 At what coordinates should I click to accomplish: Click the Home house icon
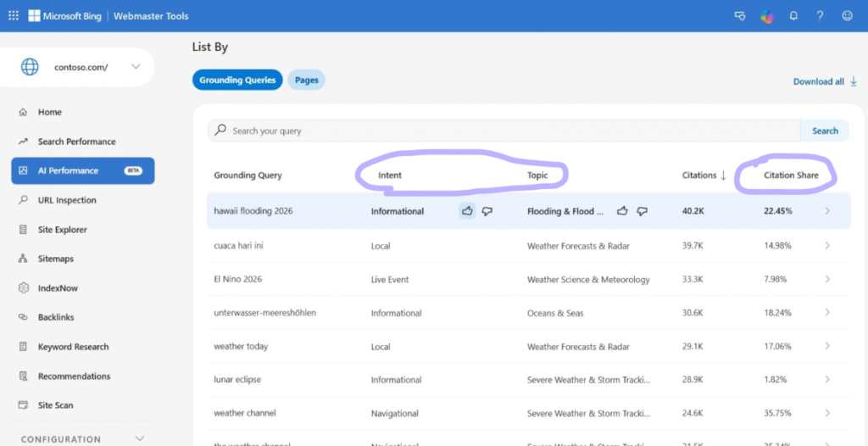pos(23,113)
